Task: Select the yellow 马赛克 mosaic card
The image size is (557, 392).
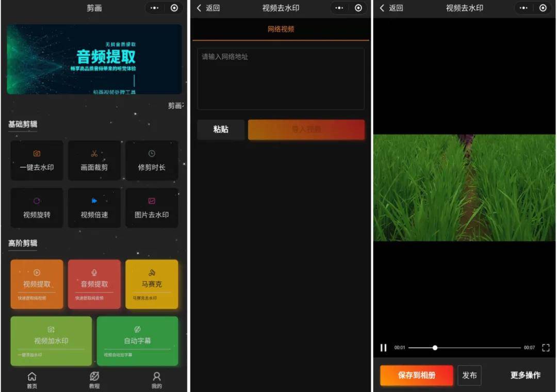Action: pos(152,284)
